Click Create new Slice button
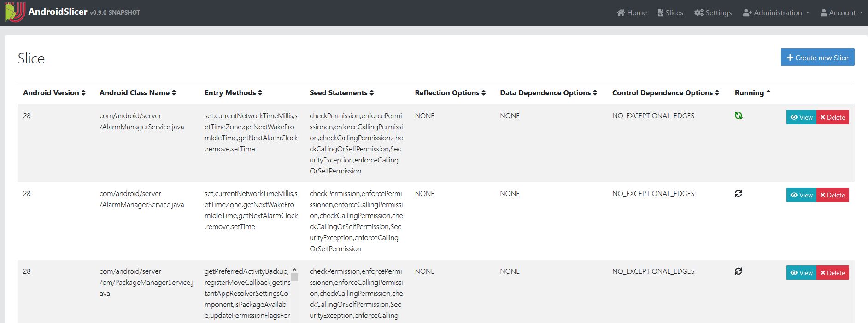 click(x=817, y=58)
